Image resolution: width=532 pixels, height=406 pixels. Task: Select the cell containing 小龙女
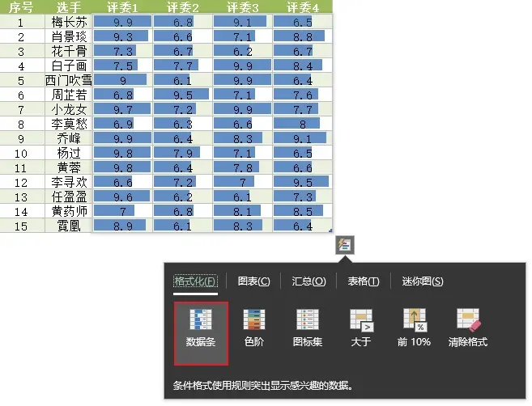[69, 109]
